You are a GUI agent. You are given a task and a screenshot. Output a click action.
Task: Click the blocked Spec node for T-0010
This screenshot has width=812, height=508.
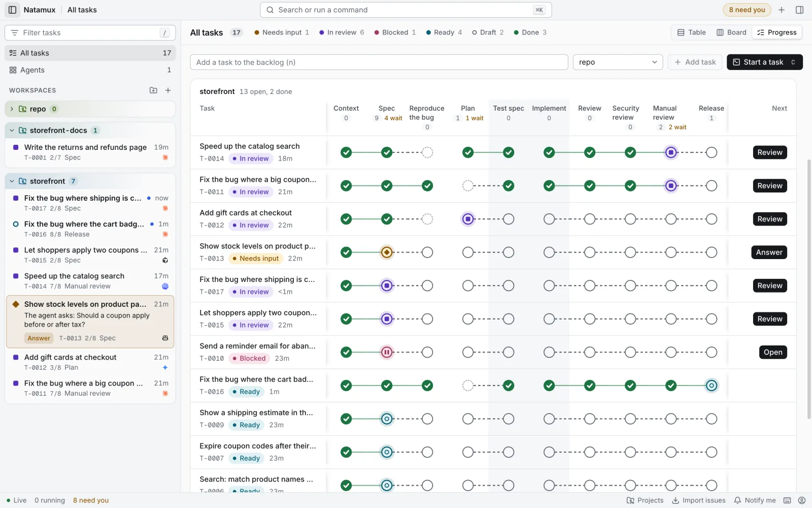coord(387,352)
